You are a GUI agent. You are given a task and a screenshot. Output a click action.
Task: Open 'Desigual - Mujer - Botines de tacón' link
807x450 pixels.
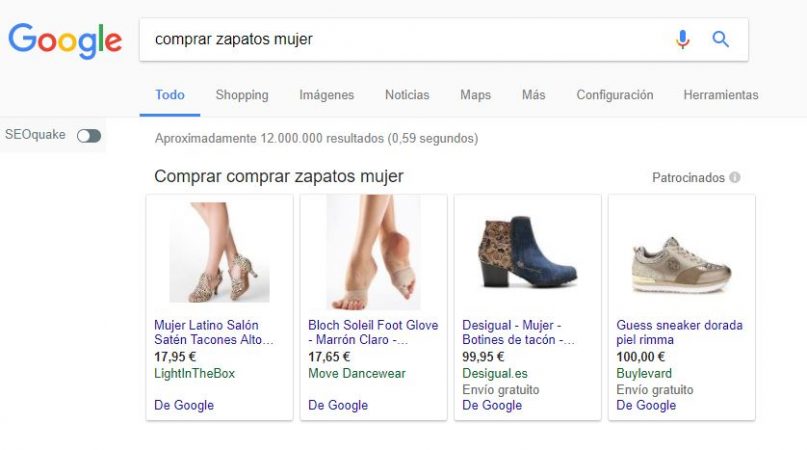click(x=518, y=332)
